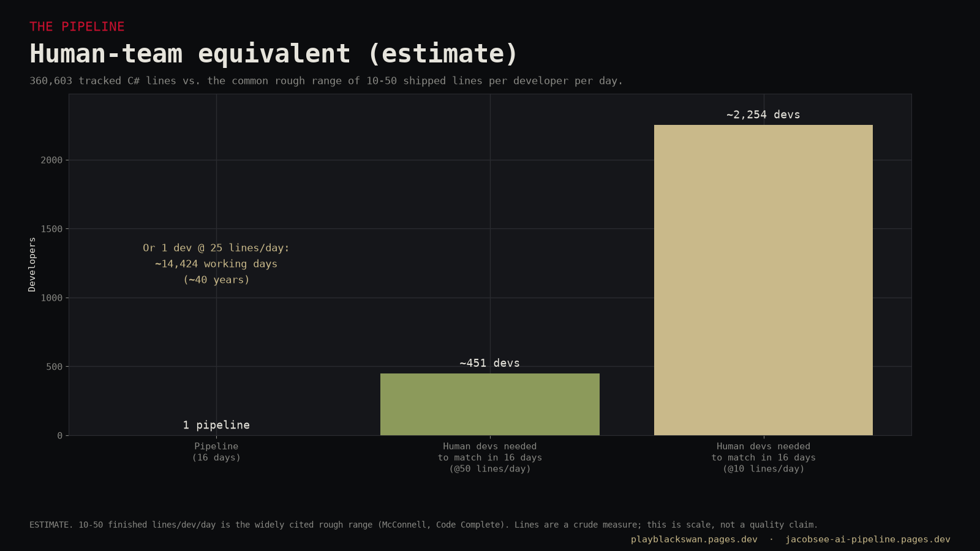Select the tan ~2,254 devs bar

763,280
